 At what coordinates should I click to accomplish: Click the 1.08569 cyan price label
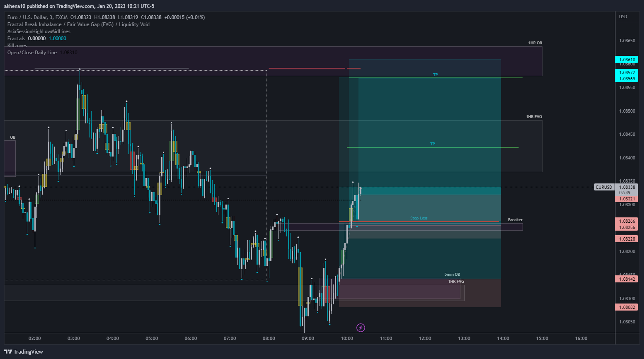point(627,79)
